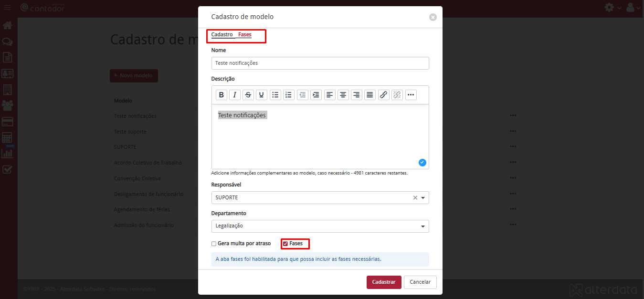Open the bar chart sidebar icon
The image size is (644, 299).
(7, 154)
